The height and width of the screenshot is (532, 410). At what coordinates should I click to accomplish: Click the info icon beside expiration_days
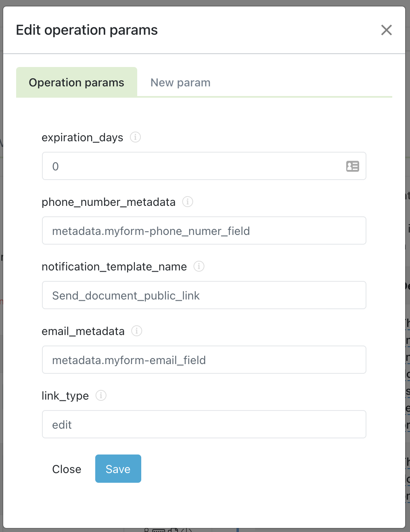coord(136,137)
